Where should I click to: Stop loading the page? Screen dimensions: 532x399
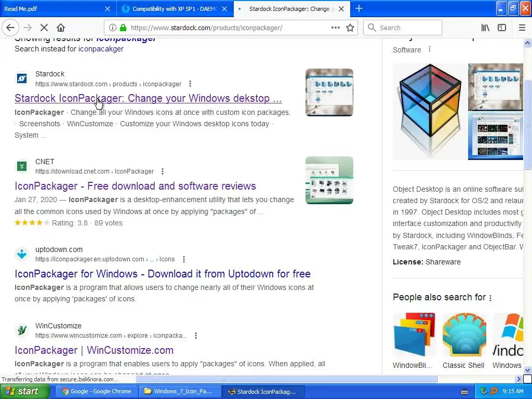44,28
